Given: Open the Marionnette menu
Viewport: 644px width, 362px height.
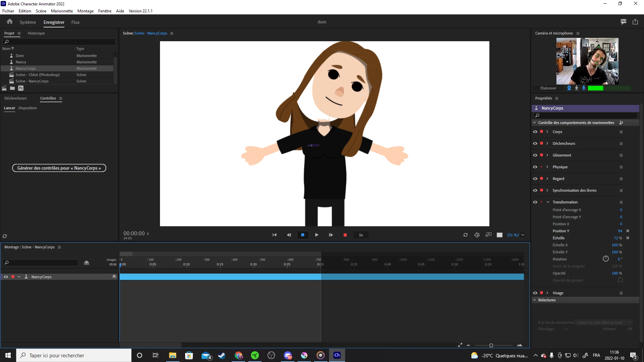Looking at the screenshot, I should click(62, 11).
